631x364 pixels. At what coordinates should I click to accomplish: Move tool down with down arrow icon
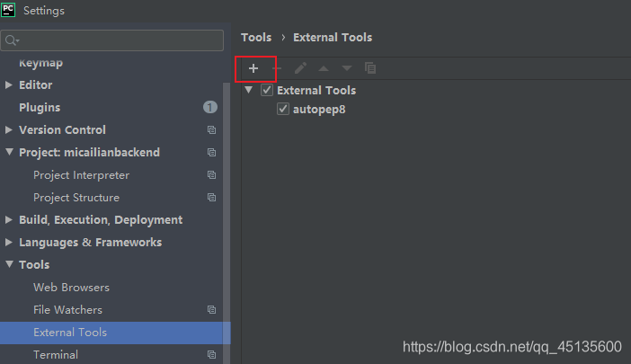pyautogui.click(x=347, y=68)
